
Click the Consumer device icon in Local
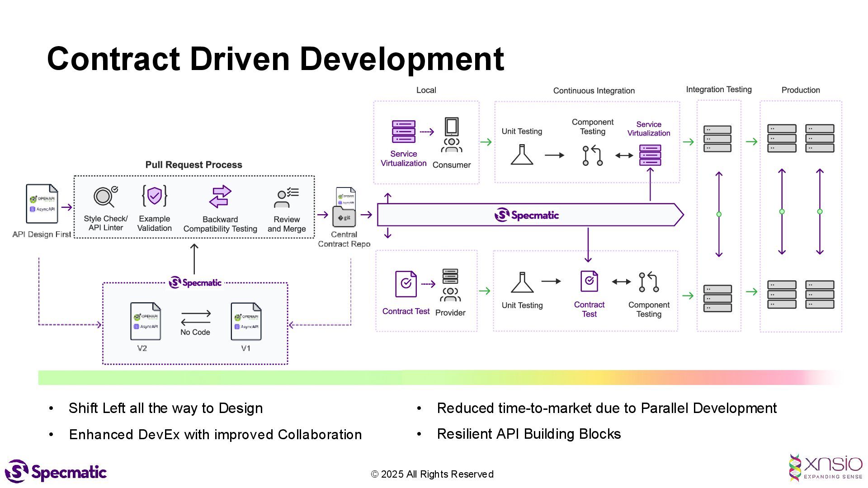point(451,127)
